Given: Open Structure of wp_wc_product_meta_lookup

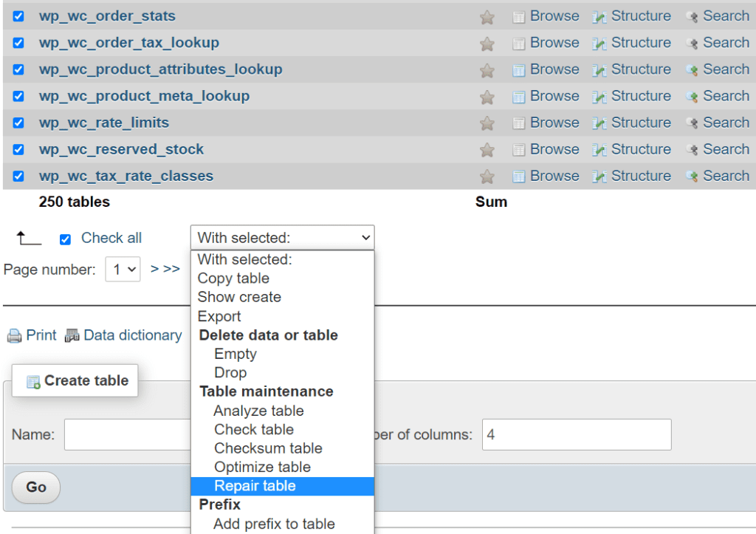Looking at the screenshot, I should [639, 95].
